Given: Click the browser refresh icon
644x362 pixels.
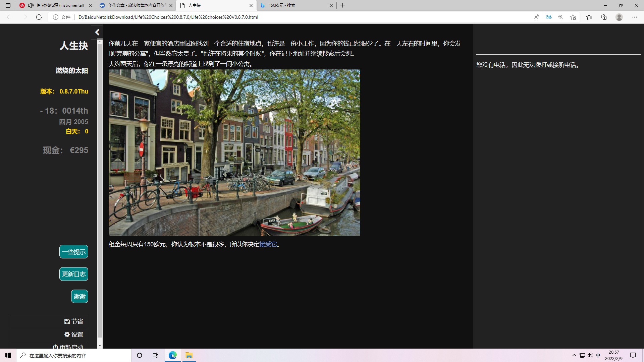Looking at the screenshot, I should point(39,17).
